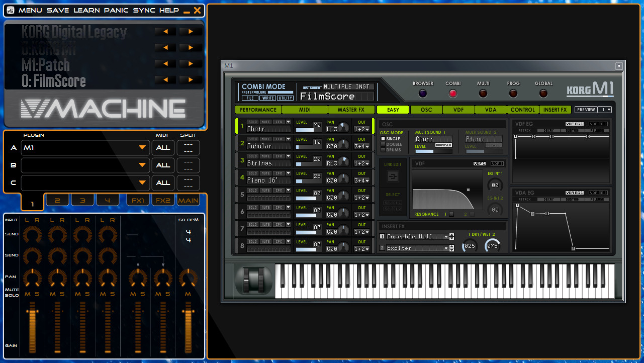Click the FilmScore combi name display
Viewport: 644px width, 363px height.
coord(337,96)
